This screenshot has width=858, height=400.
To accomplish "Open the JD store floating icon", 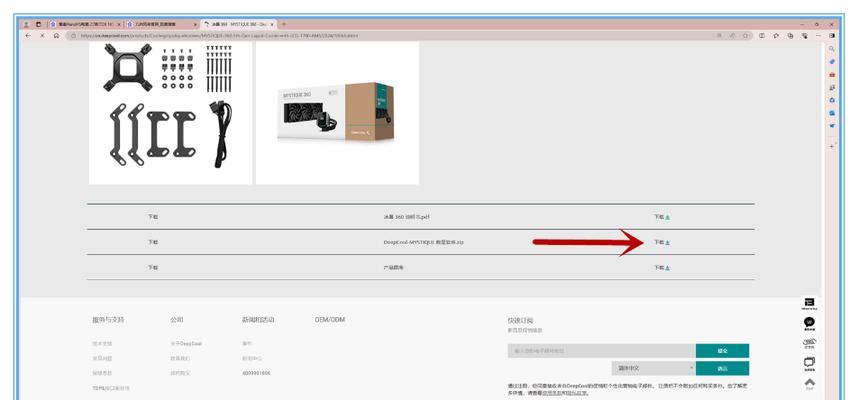I will click(809, 344).
